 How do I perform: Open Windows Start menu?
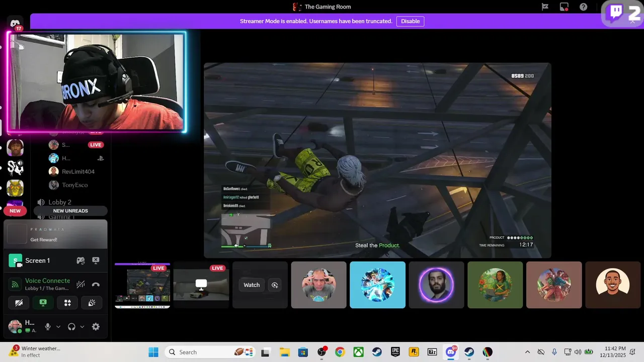coord(153,352)
